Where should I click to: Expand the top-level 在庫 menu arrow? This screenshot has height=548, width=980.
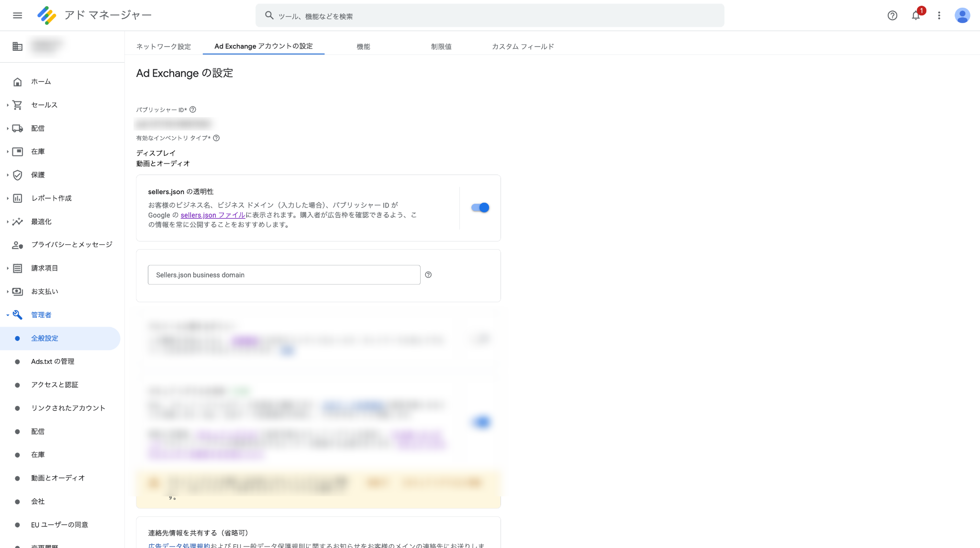[8, 152]
